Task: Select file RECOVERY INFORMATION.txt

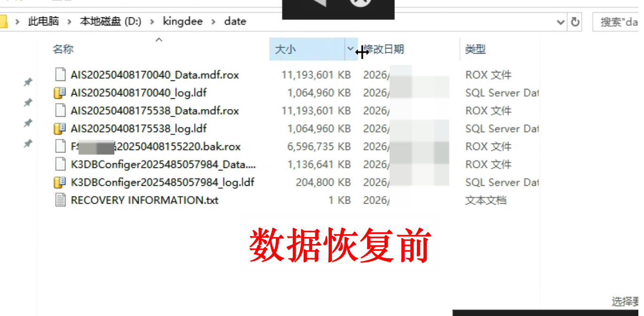Action: [144, 200]
